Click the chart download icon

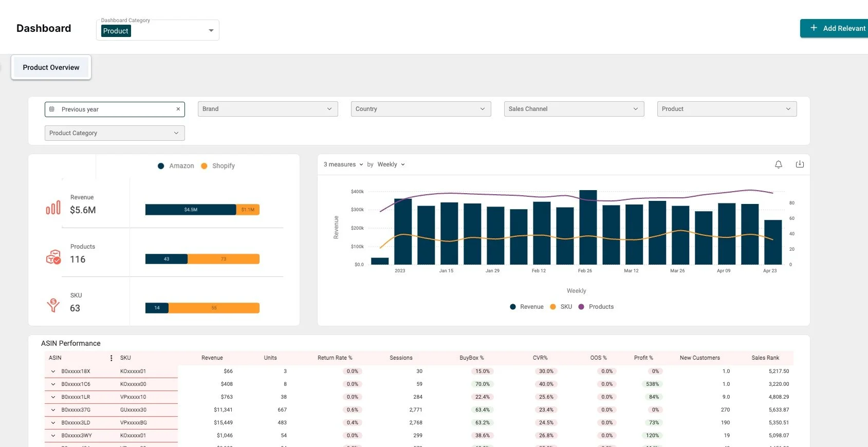[x=800, y=164]
